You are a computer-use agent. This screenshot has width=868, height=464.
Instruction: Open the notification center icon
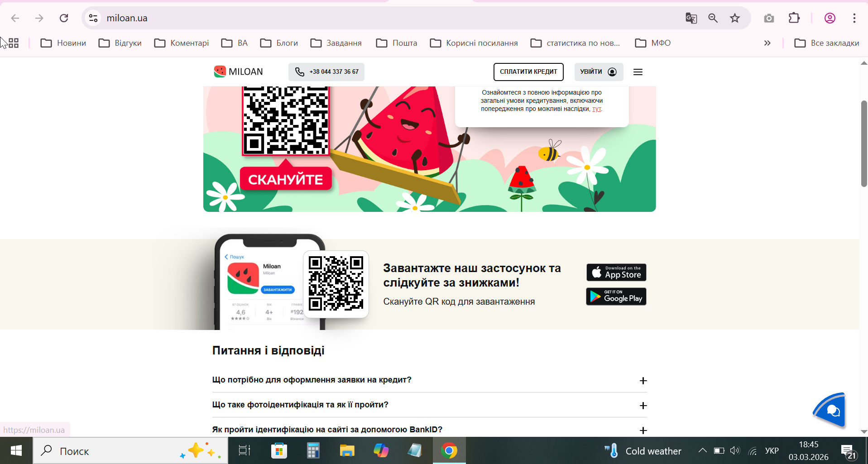coord(849,451)
